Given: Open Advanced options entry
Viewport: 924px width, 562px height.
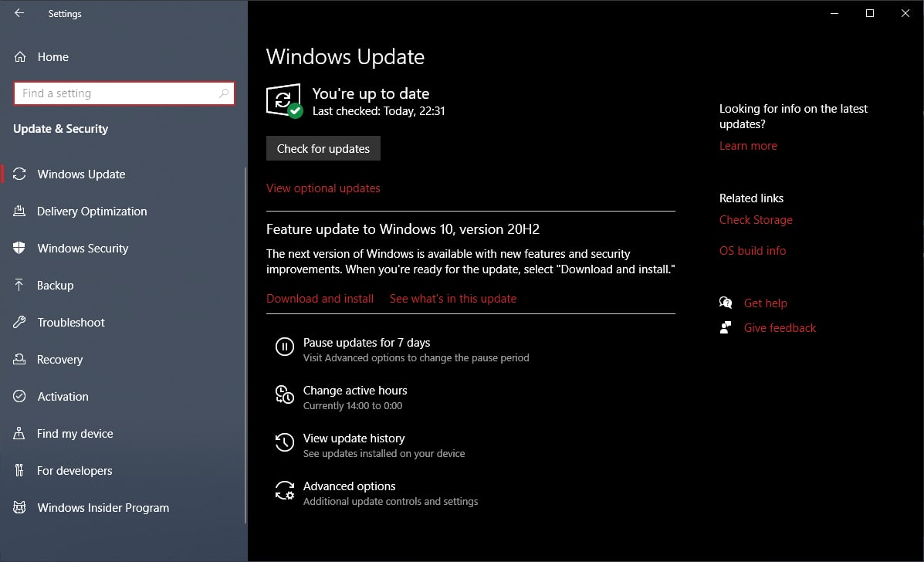Looking at the screenshot, I should point(349,486).
